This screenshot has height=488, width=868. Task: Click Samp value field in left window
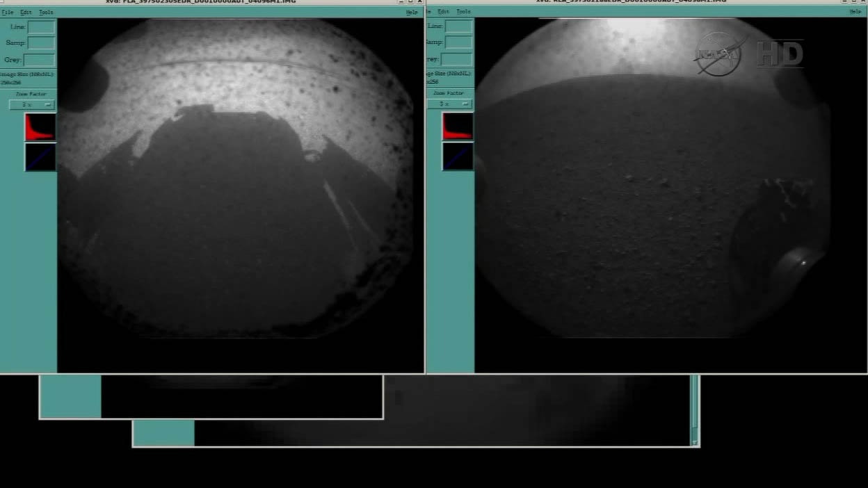(41, 43)
